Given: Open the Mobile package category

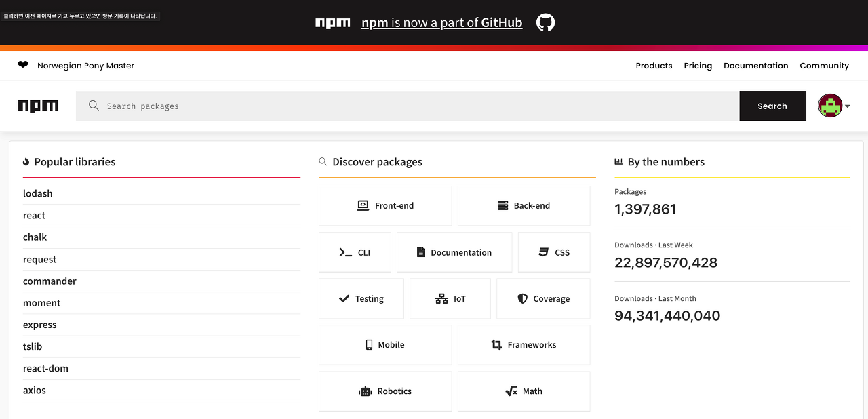Looking at the screenshot, I should point(385,344).
